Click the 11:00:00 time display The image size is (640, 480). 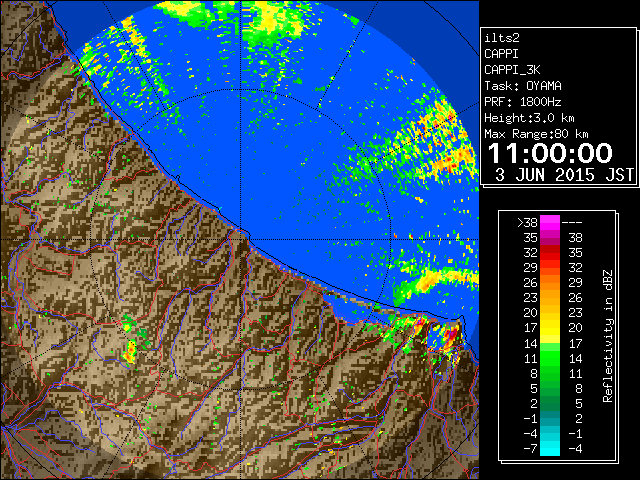tap(550, 153)
